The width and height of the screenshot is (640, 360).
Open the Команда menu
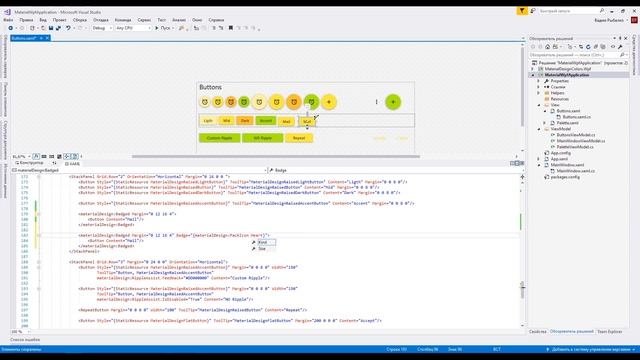[123, 20]
